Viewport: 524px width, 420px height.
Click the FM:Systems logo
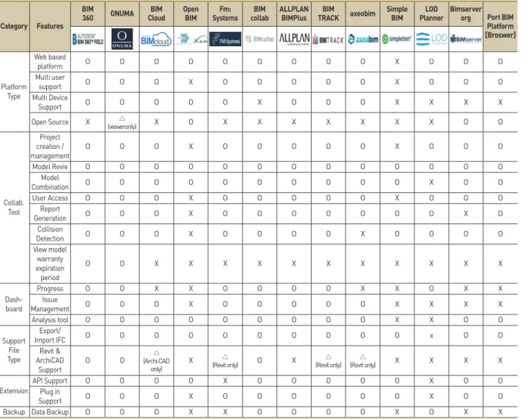pos(226,39)
